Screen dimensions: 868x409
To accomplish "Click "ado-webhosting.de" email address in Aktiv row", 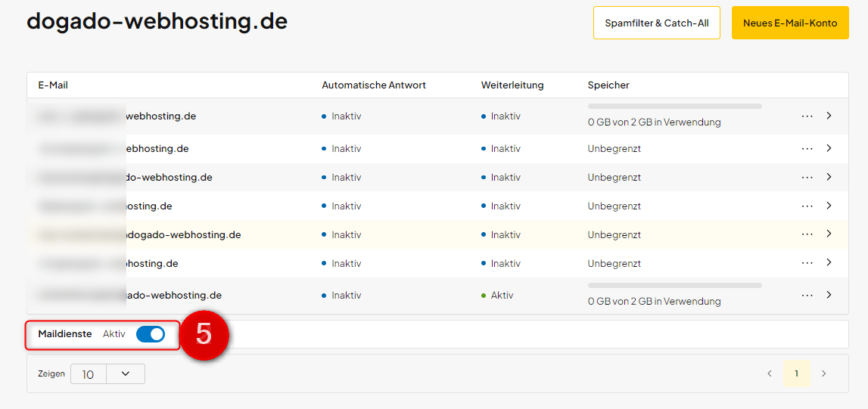I will (174, 295).
